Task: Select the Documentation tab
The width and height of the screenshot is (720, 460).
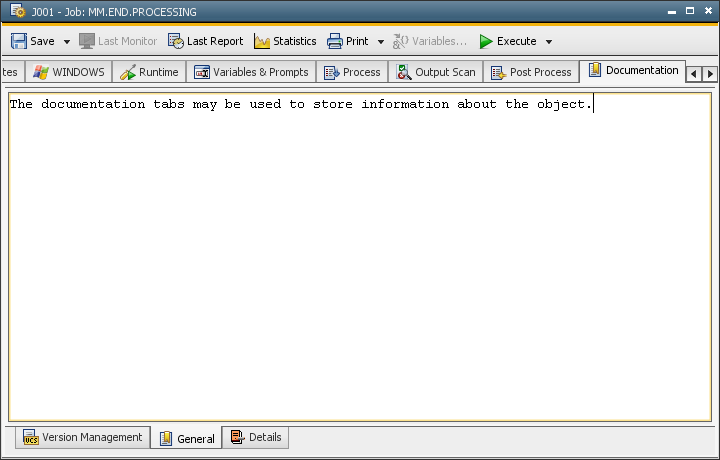Action: pyautogui.click(x=633, y=71)
